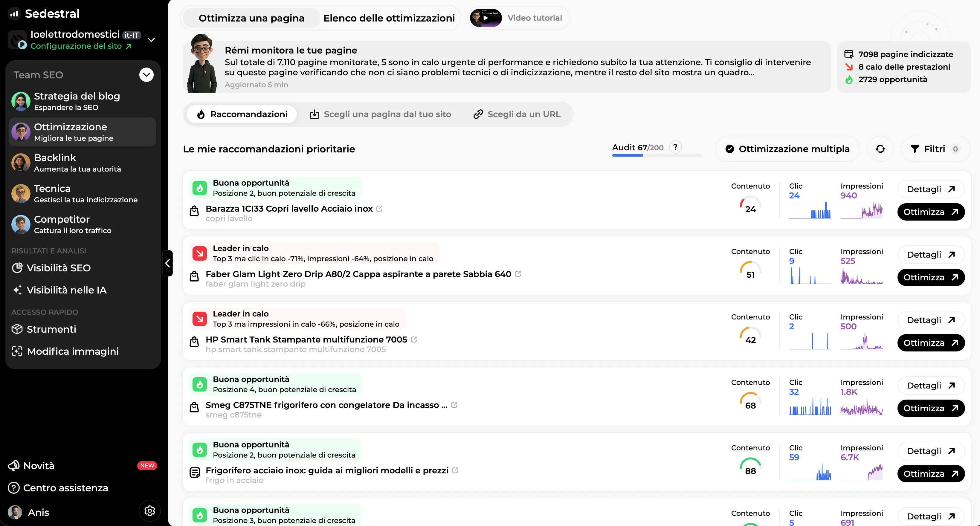The height and width of the screenshot is (526, 980).
Task: Click the Centro assistenza help icon
Action: [14, 487]
